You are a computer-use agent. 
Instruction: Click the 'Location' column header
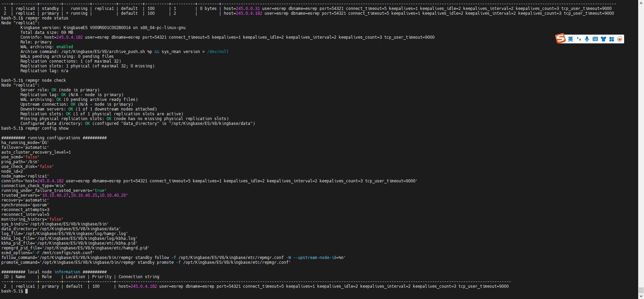click(76, 277)
